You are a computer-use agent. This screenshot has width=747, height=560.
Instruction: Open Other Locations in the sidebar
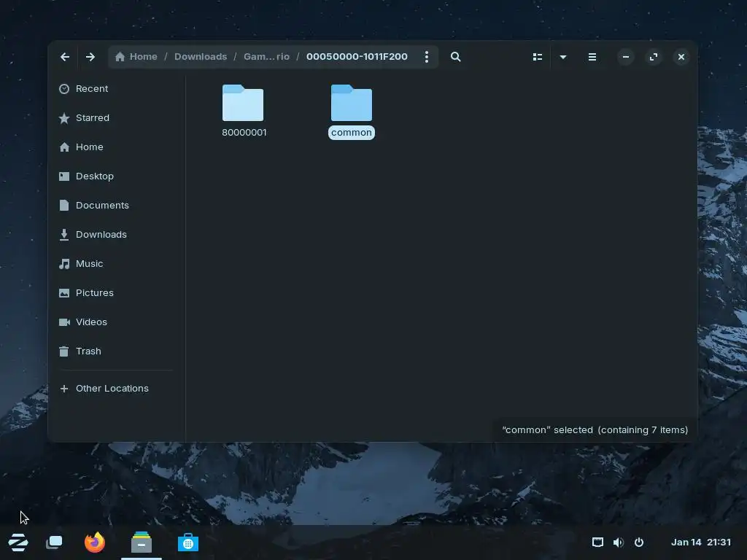pos(116,389)
